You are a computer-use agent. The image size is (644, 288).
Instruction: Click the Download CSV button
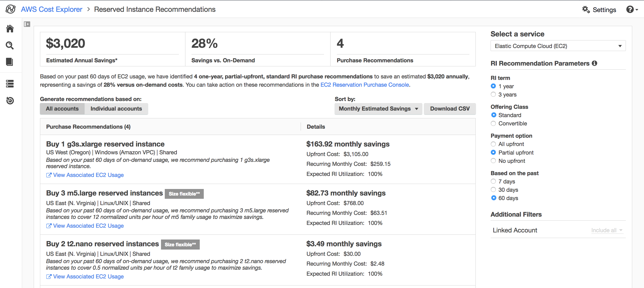pyautogui.click(x=450, y=109)
